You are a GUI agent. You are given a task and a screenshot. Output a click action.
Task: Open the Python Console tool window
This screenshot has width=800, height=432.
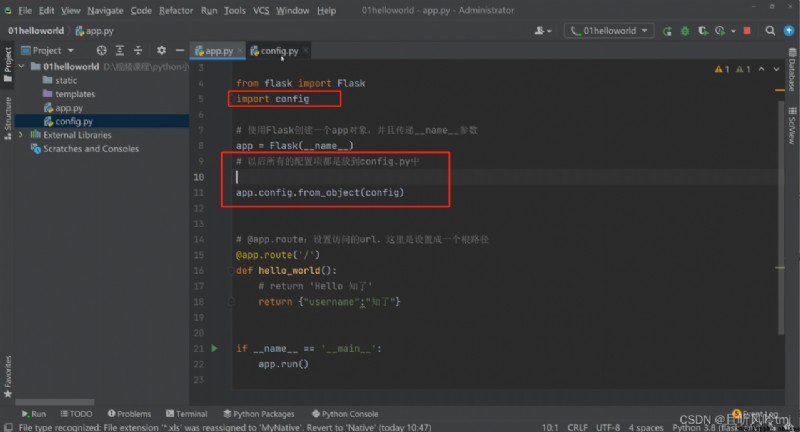[x=345, y=414]
